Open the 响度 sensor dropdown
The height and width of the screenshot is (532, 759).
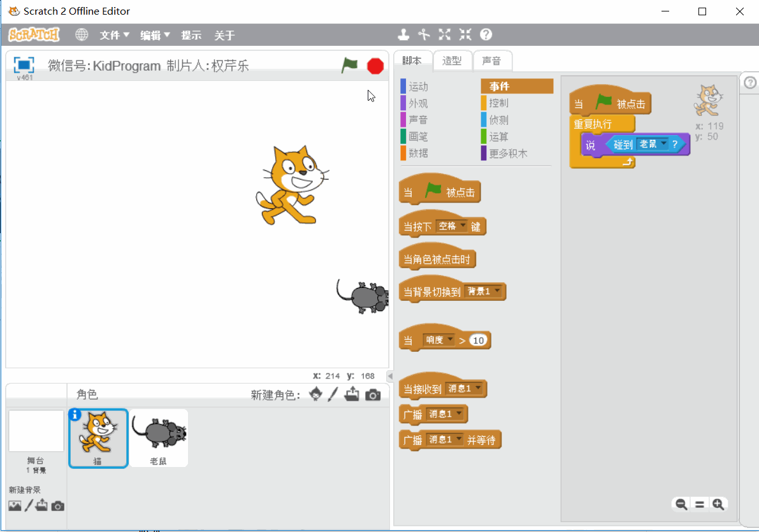(x=438, y=340)
